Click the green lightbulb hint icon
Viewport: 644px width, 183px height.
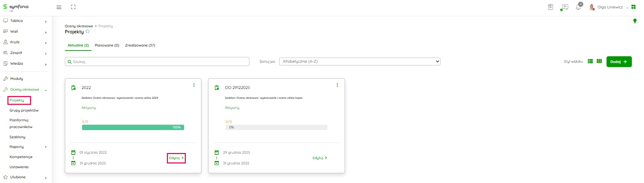click(635, 21)
